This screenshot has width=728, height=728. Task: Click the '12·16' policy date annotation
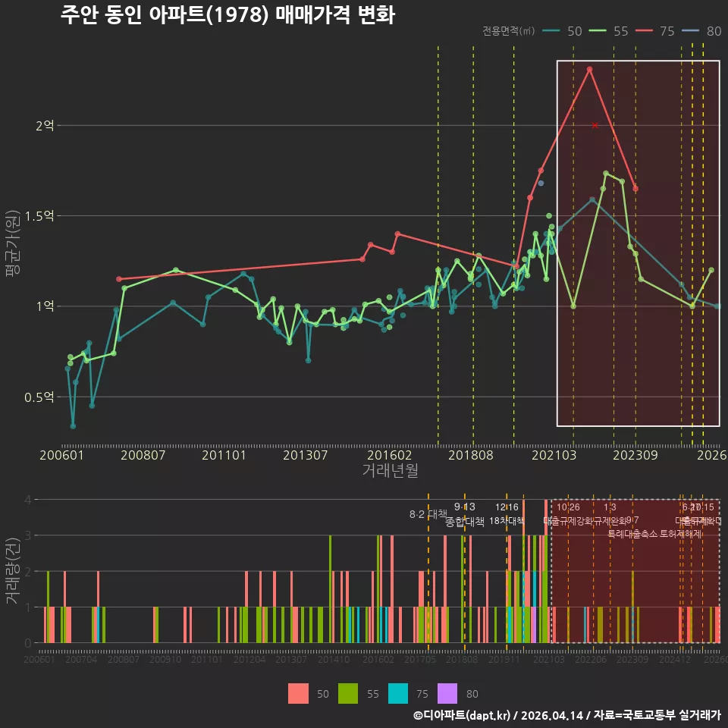(x=507, y=507)
